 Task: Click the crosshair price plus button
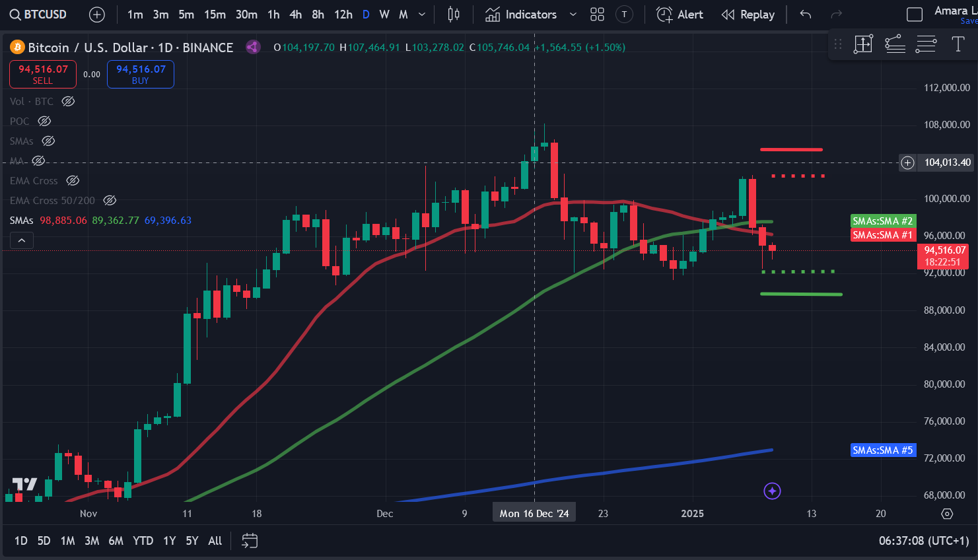(908, 162)
